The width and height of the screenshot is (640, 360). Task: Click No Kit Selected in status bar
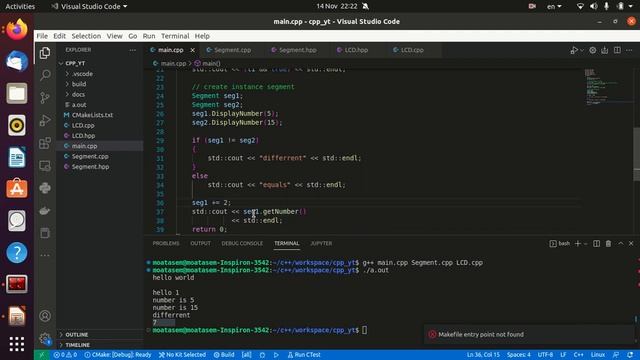[182, 355]
